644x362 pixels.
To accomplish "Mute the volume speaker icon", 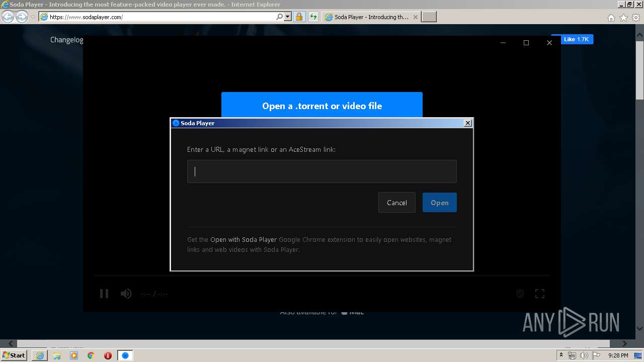I will pos(126,294).
